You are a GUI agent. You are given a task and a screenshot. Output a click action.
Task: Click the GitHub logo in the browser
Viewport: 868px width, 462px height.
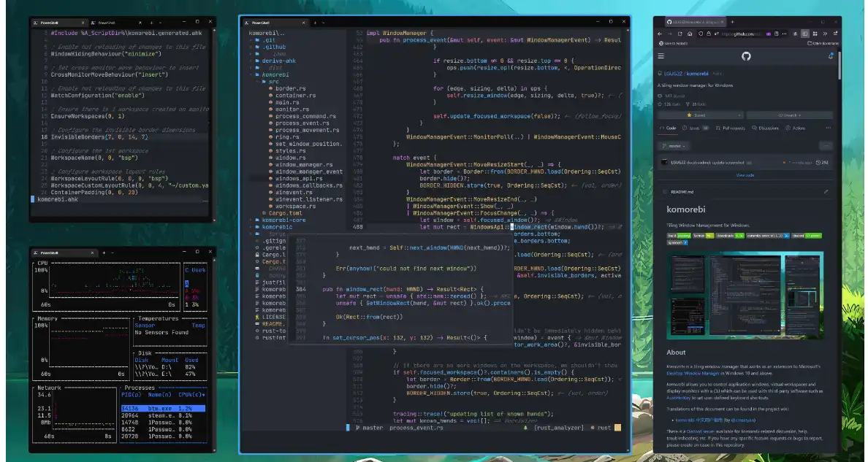pos(746,56)
